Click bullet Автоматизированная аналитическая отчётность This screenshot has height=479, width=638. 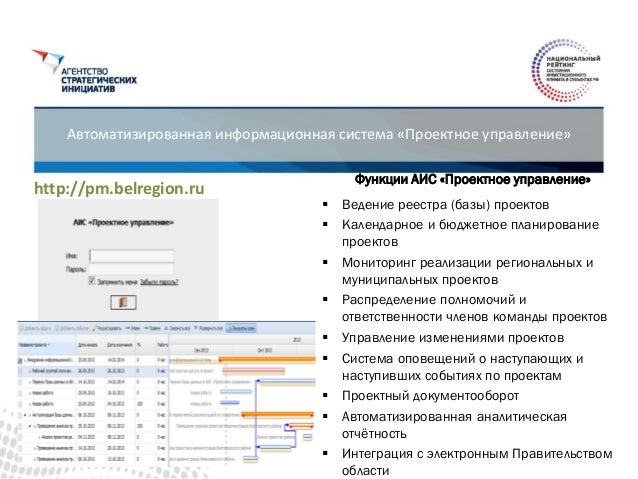(454, 425)
